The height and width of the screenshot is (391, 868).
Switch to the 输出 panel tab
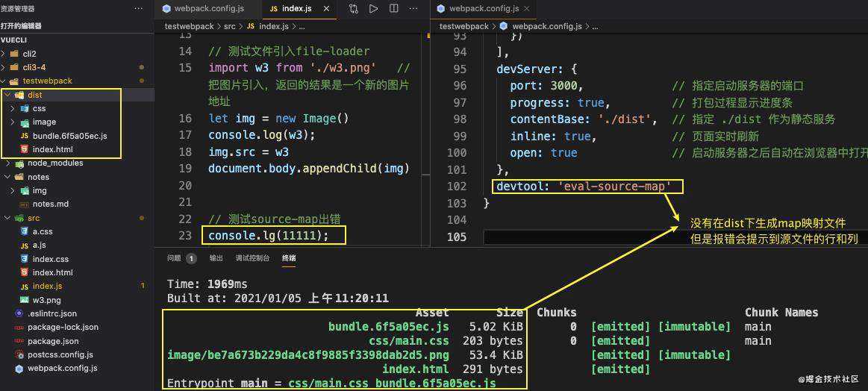coord(216,258)
